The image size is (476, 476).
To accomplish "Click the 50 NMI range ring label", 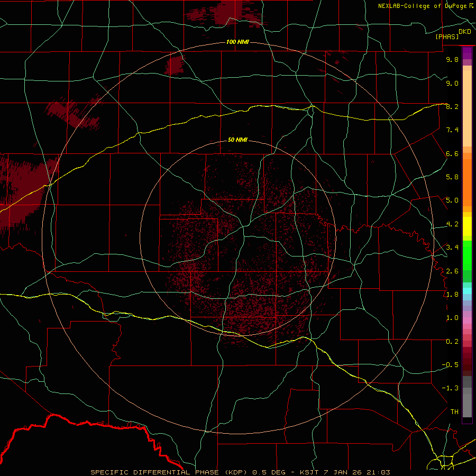I will [237, 140].
